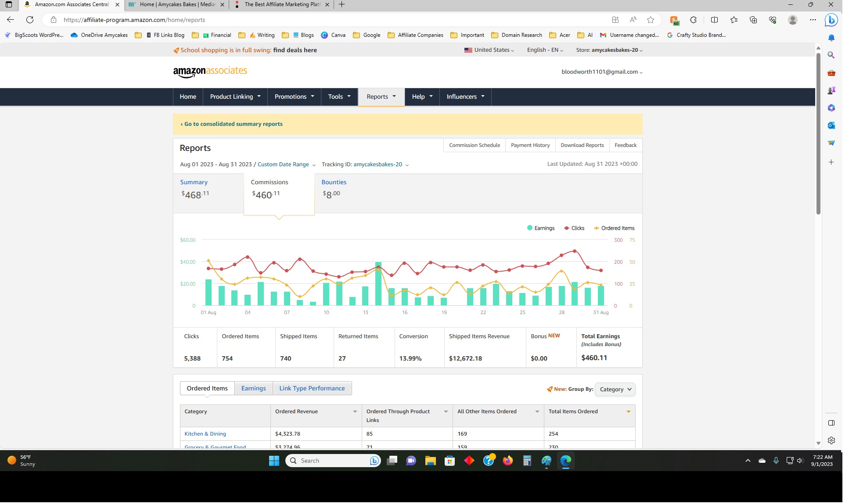Screen dimensions: 856x504
Task: Refresh the page with reload icon
Action: 30,20
